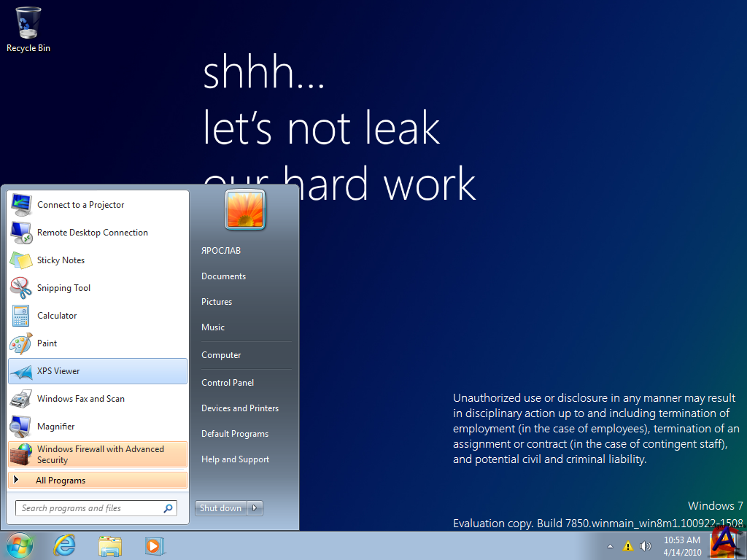Screen dimensions: 747x560
Task: Open Devices and Printers link
Action: [x=240, y=408]
